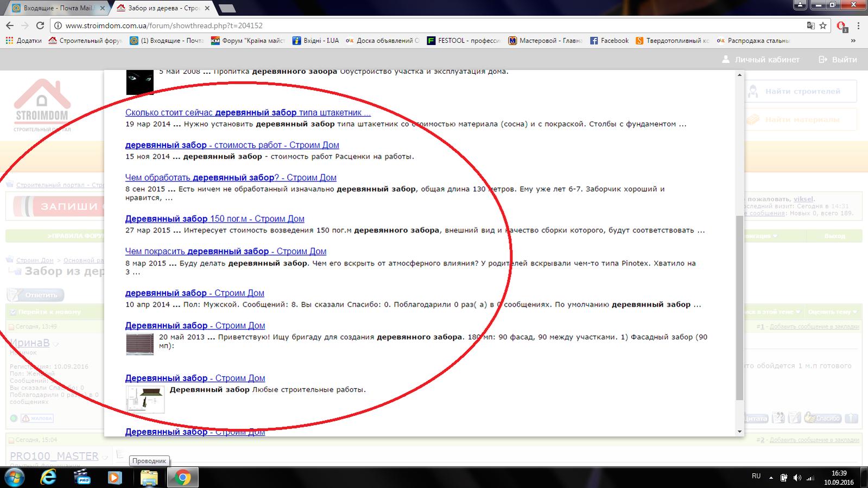Open the Chrome menu with three dots
This screenshot has height=488, width=868.
click(x=858, y=26)
